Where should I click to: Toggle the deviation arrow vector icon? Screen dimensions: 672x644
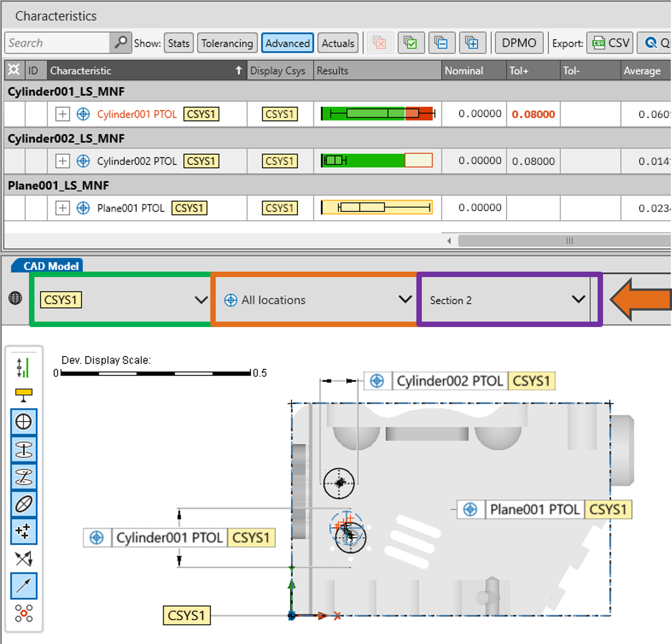(x=24, y=585)
